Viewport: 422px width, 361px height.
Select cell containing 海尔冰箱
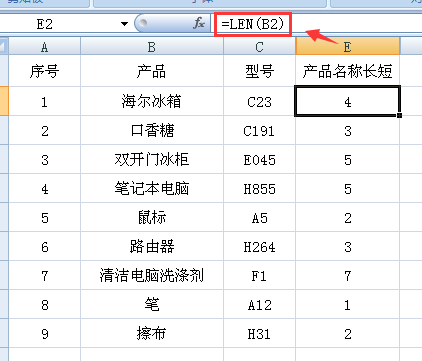(x=152, y=101)
